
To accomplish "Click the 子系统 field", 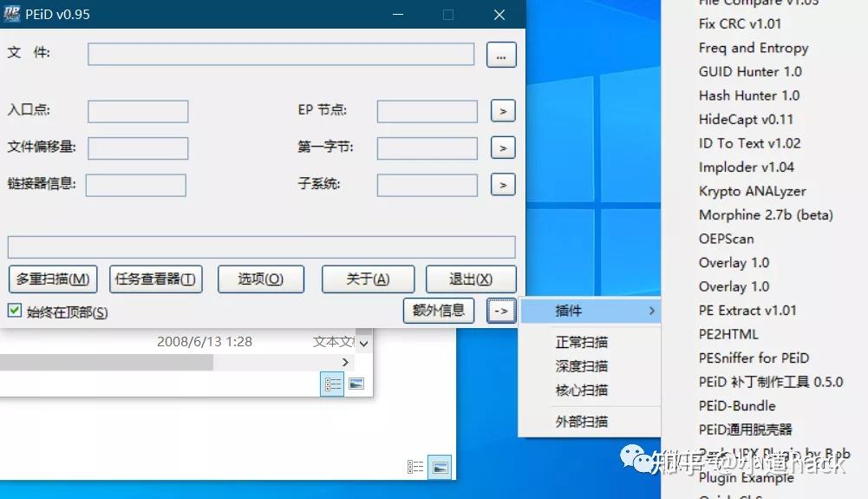I will pos(427,185).
